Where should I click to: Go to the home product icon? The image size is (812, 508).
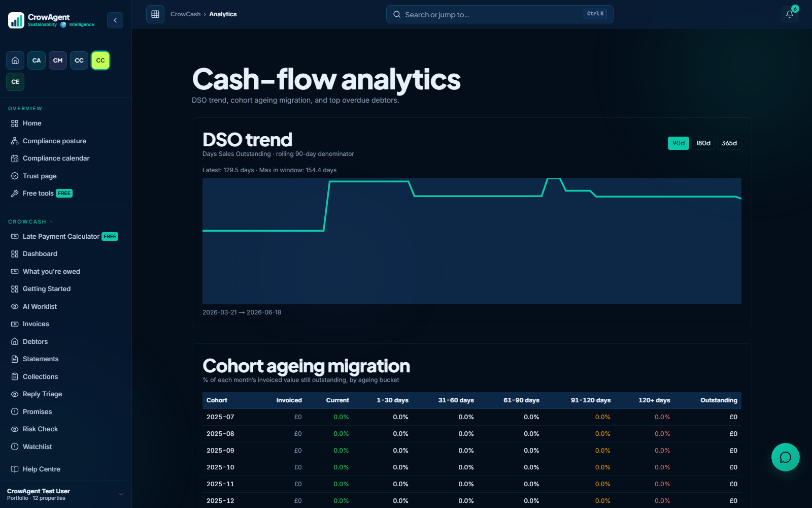click(x=15, y=60)
